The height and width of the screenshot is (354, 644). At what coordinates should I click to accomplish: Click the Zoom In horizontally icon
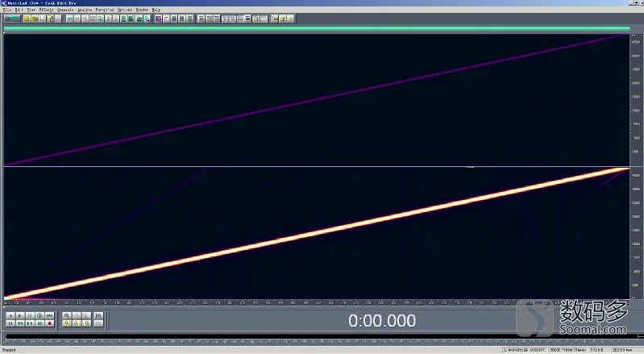[x=67, y=315]
